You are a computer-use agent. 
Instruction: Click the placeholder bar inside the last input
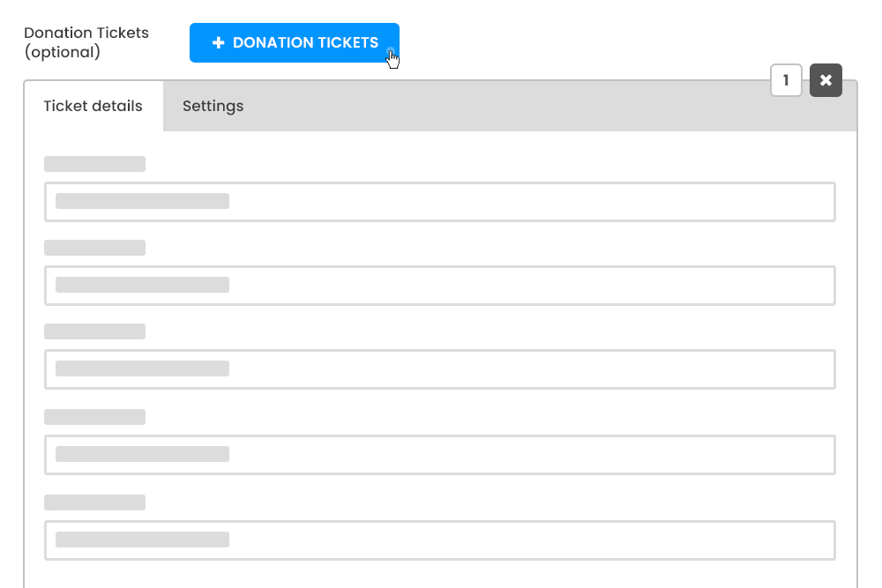tap(140, 540)
